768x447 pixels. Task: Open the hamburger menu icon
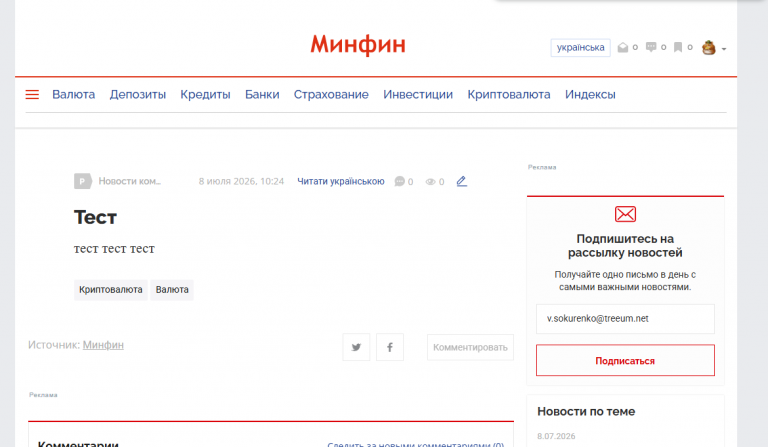(x=32, y=94)
